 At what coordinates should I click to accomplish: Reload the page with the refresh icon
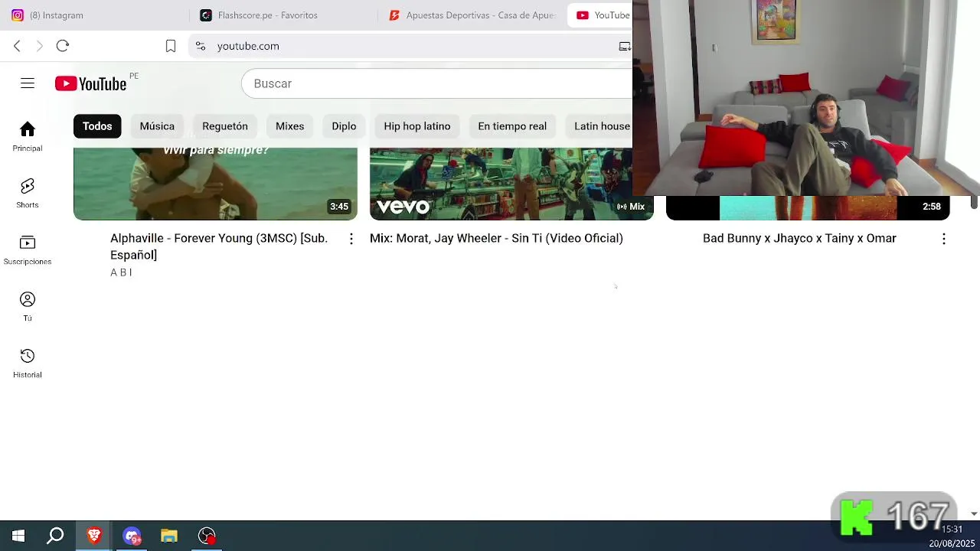pos(63,46)
